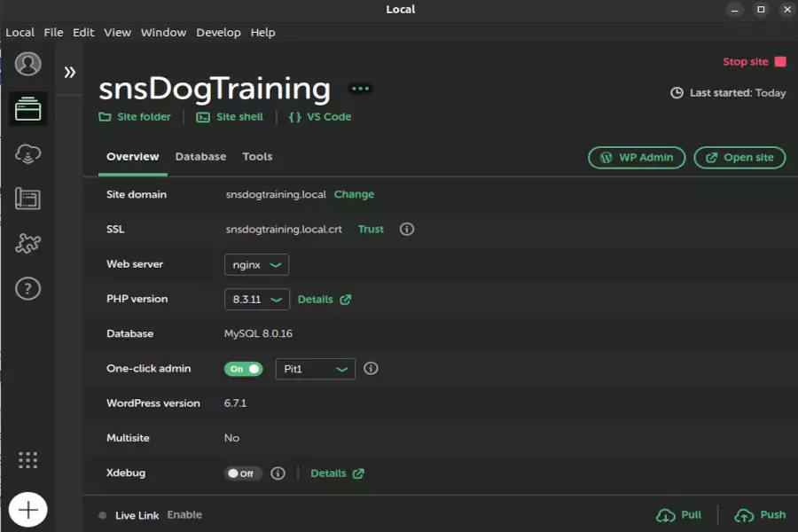Image resolution: width=798 pixels, height=532 pixels.
Task: Maximize the Local window
Action: pos(761,10)
